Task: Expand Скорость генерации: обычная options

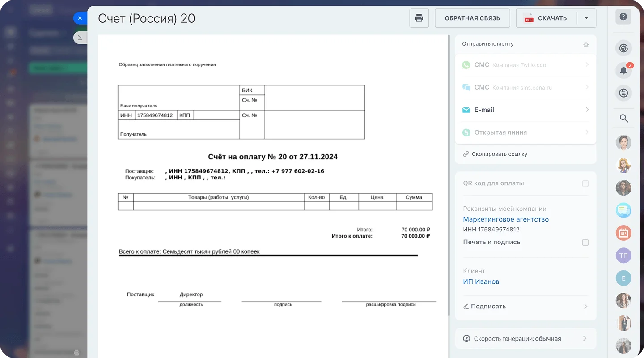Action: click(x=585, y=338)
